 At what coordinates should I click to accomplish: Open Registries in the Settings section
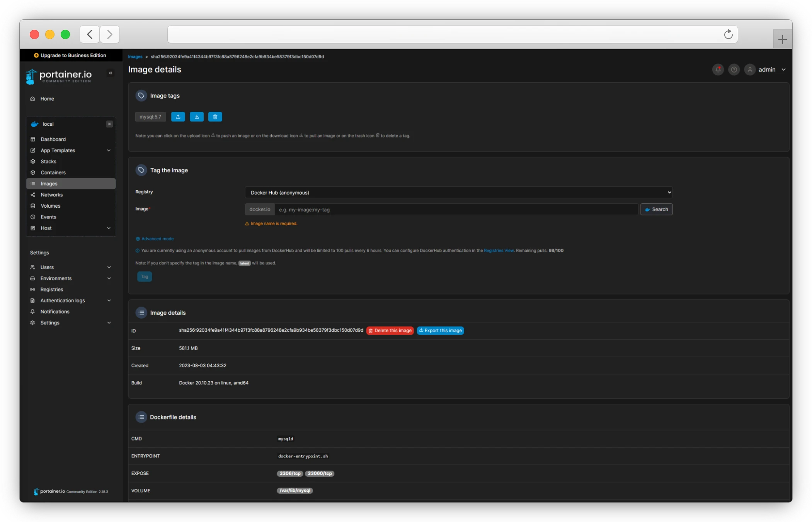coord(51,289)
